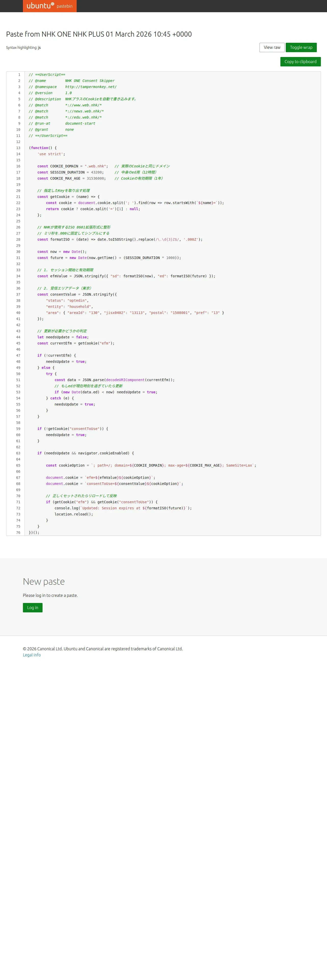Viewport: 327px width, 980px height.
Task: Click the New paste heading
Action: 44,581
